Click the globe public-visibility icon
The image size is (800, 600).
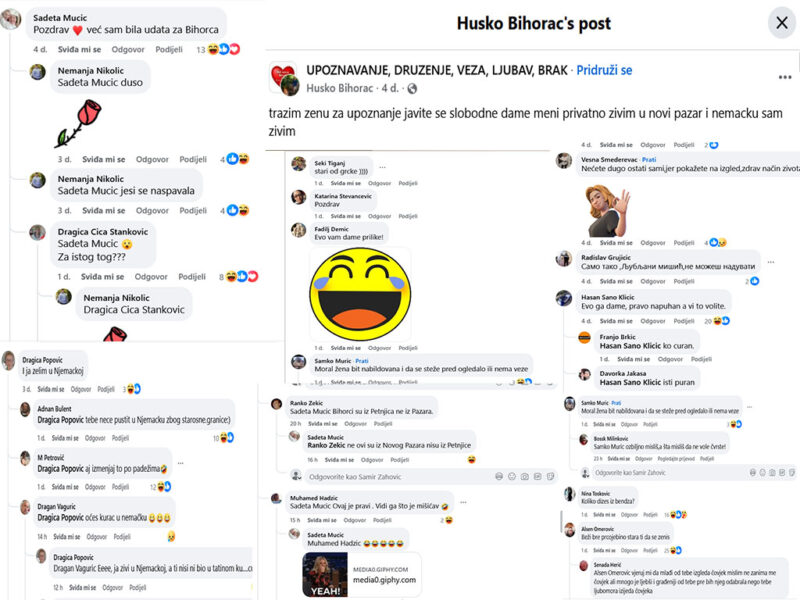click(x=412, y=89)
